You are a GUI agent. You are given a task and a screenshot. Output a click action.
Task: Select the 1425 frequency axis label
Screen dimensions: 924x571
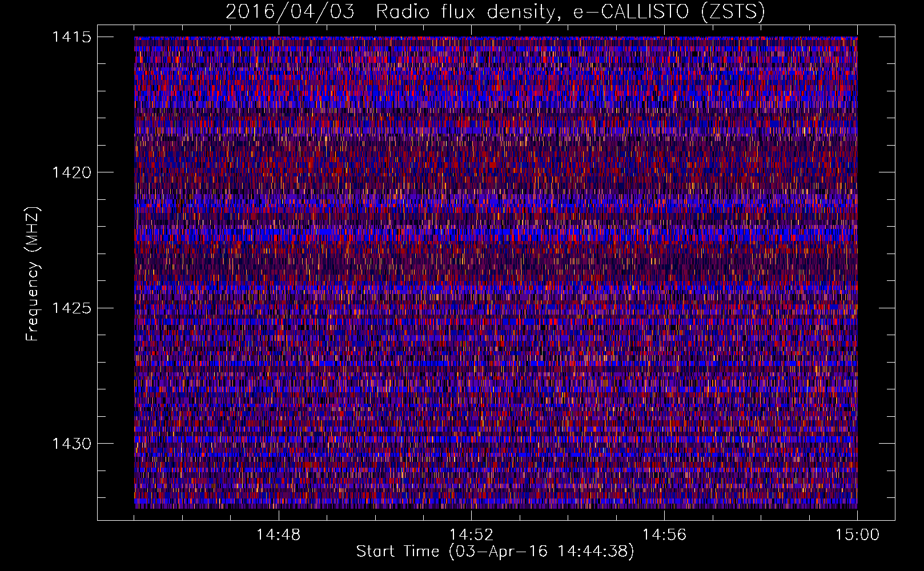(x=71, y=308)
